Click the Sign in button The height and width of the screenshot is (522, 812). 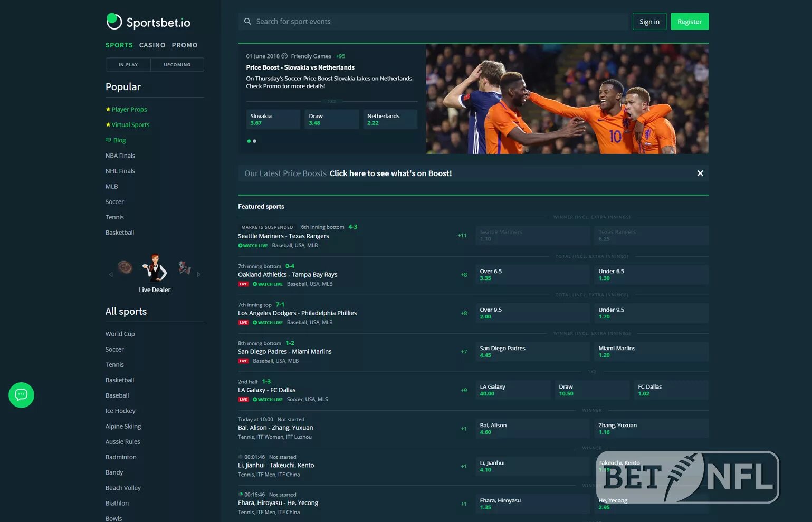coord(649,22)
